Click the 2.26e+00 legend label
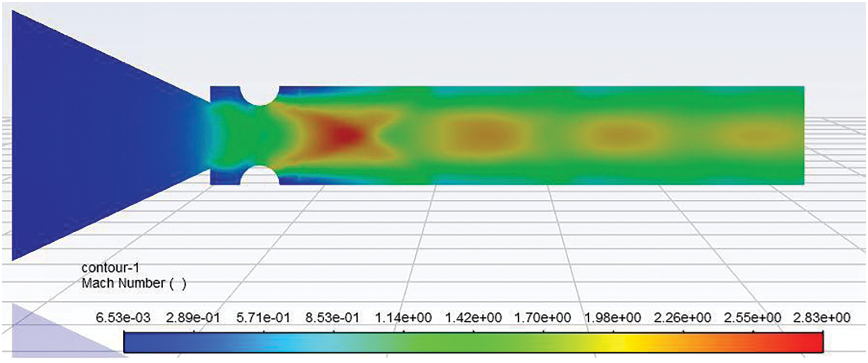The width and height of the screenshot is (868, 363). [x=682, y=317]
